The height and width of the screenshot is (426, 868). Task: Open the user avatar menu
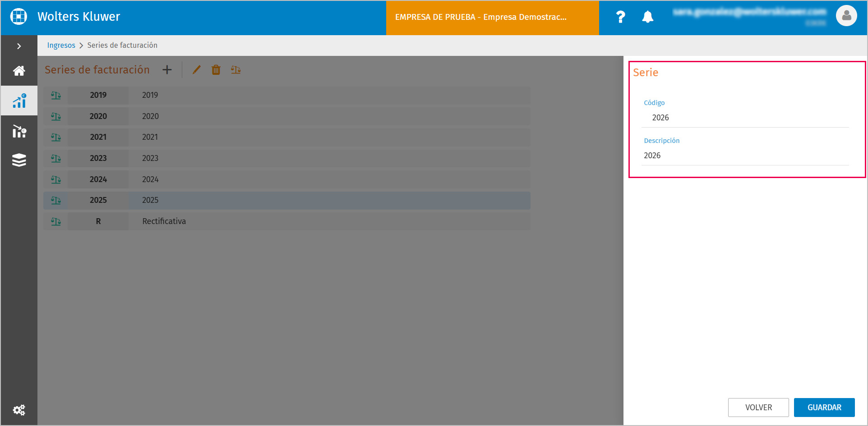(x=846, y=16)
